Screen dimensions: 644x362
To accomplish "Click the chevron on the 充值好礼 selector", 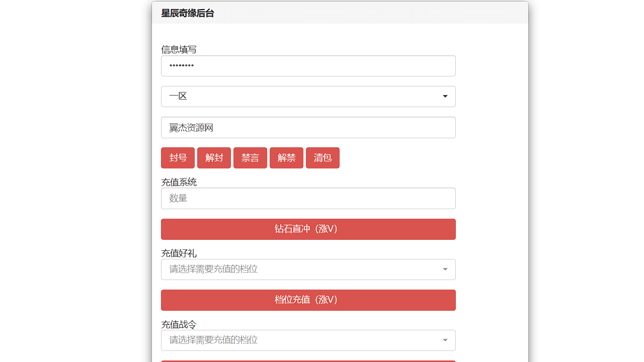I will tap(445, 269).
